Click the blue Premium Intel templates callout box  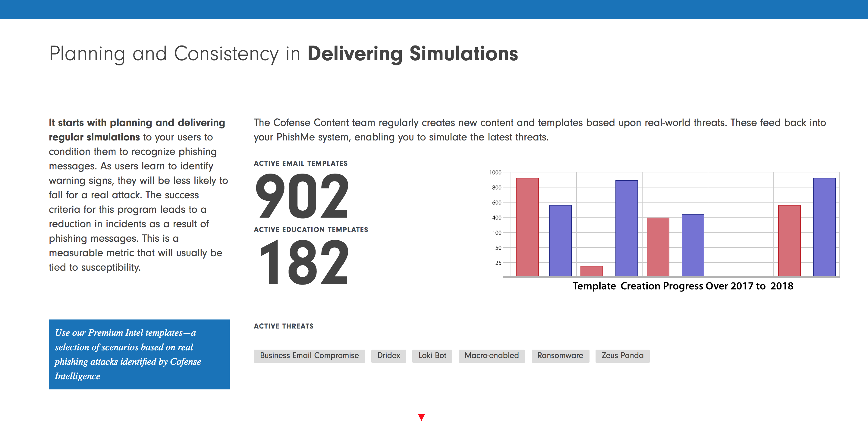139,354
